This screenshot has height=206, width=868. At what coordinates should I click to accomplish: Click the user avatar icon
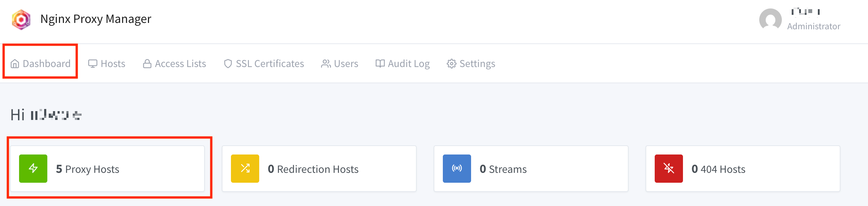tap(770, 19)
